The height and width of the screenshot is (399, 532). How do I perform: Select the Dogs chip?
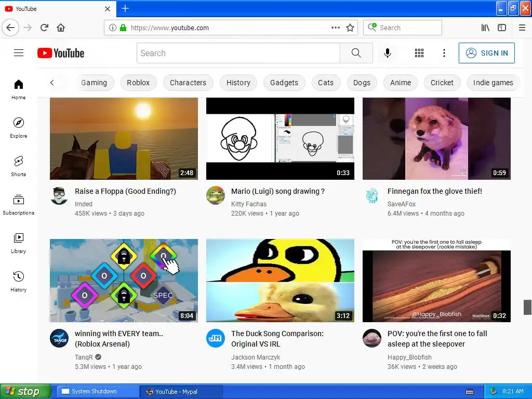point(362,83)
